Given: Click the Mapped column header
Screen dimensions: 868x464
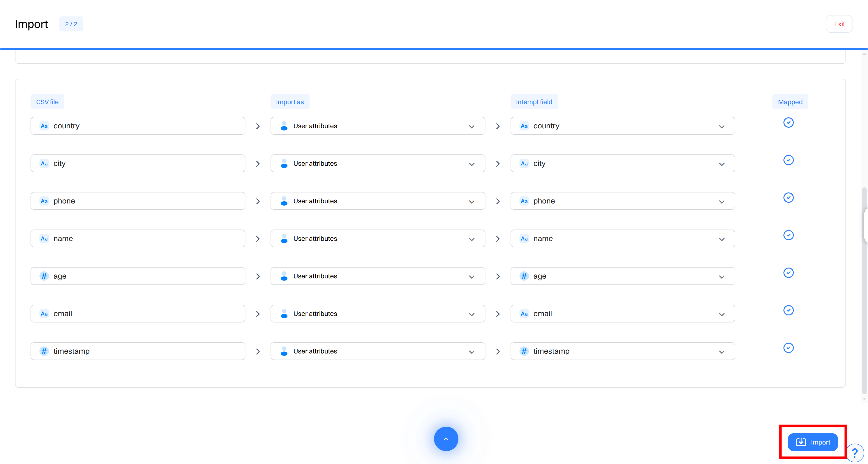Looking at the screenshot, I should pos(790,102).
